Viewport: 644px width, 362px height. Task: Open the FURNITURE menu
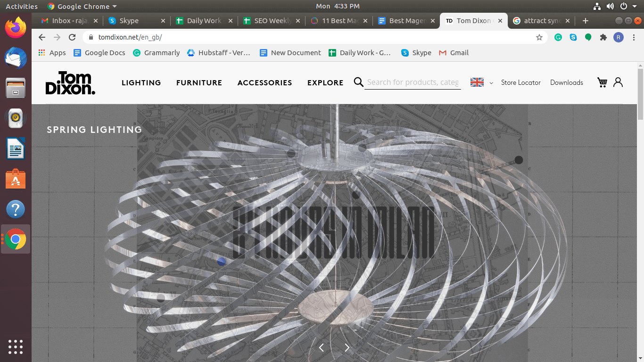pos(199,82)
